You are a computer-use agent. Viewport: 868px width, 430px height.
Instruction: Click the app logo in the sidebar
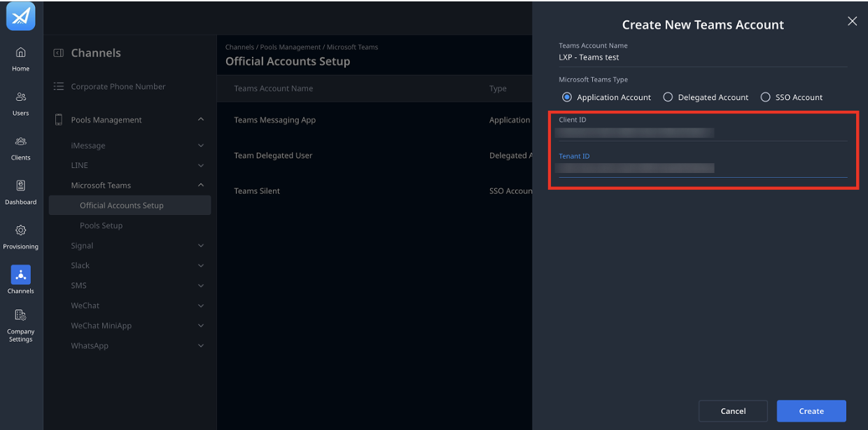pyautogui.click(x=21, y=17)
